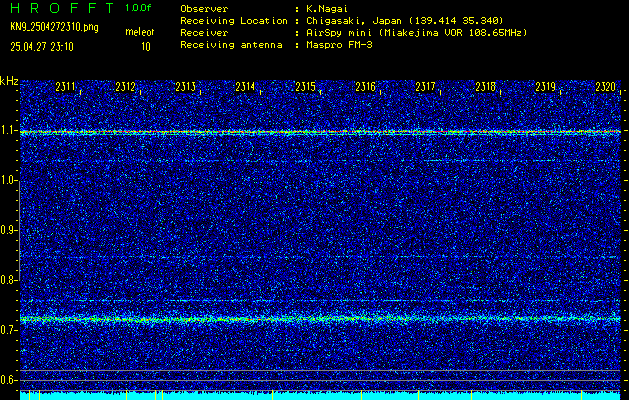This screenshot has width=629, height=400.
Task: Select the Chigasaki, Japan location value
Action: (405, 20)
